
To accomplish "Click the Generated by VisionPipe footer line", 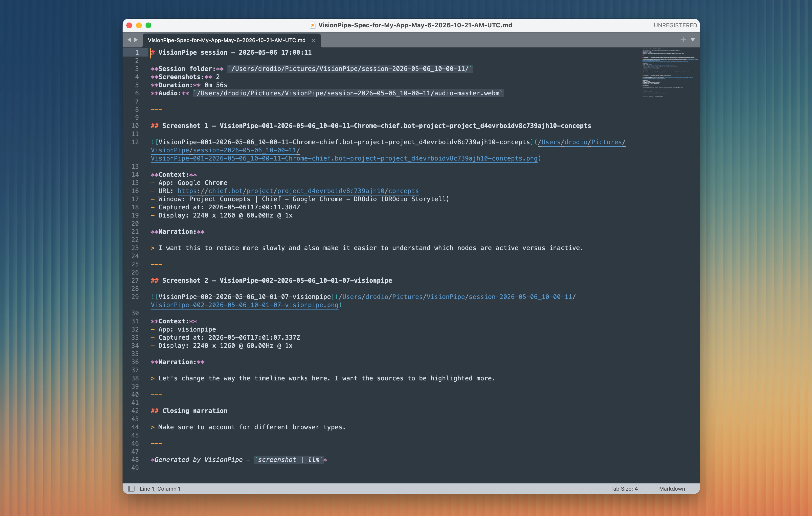I will [x=239, y=459].
